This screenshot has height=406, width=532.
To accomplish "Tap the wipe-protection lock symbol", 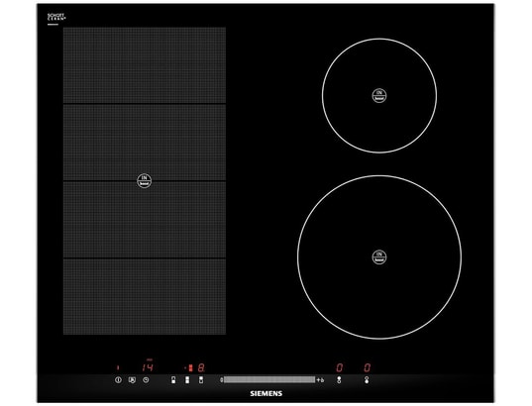I will (x=132, y=380).
